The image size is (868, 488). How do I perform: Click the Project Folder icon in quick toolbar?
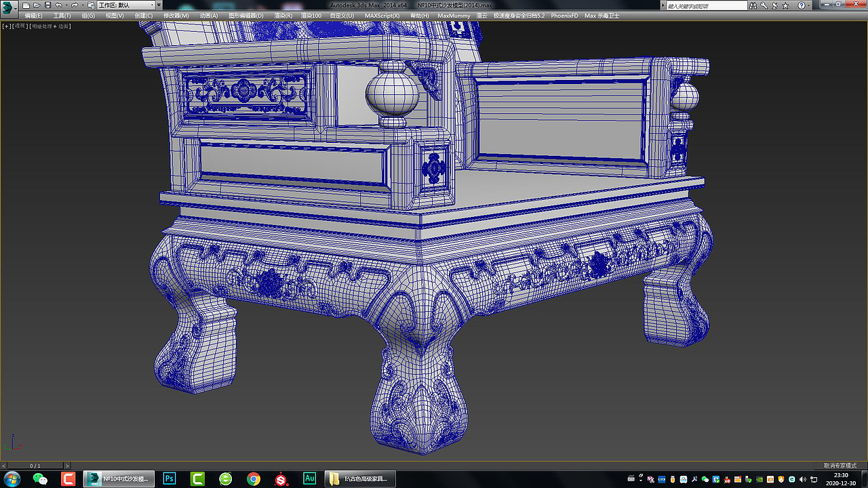pos(91,5)
